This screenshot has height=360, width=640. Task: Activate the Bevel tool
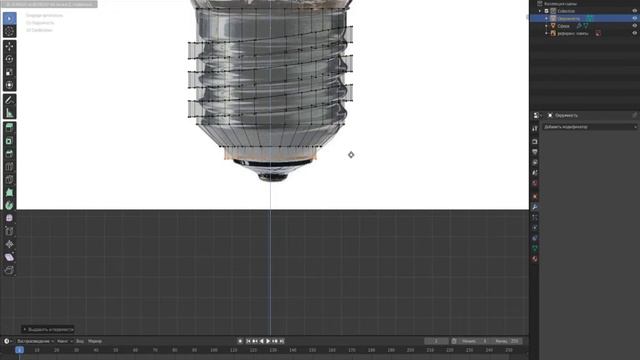click(9, 154)
